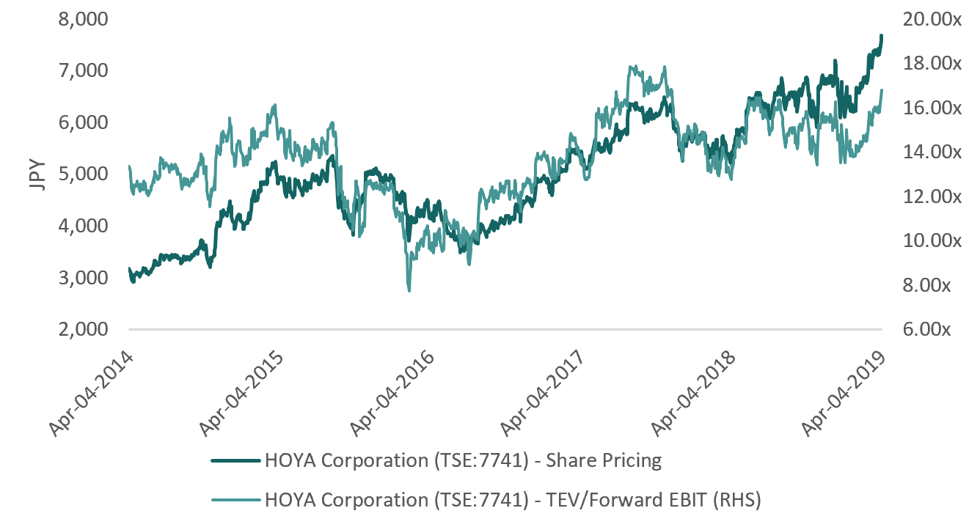Click the Apr-04-2018 date label

tap(694, 394)
